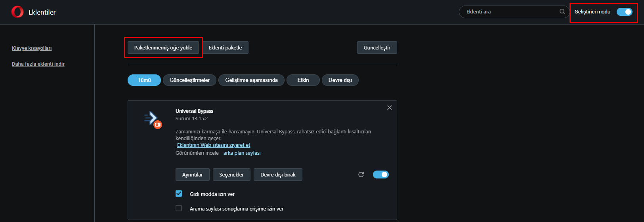The height and width of the screenshot is (222, 644).
Task: Open Daha fazla eklenti indir link
Action: click(38, 64)
